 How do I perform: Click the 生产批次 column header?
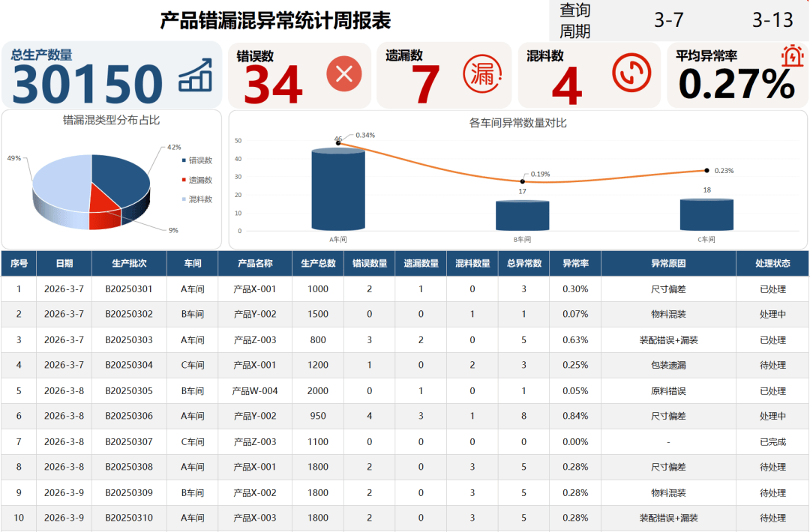pos(129,264)
